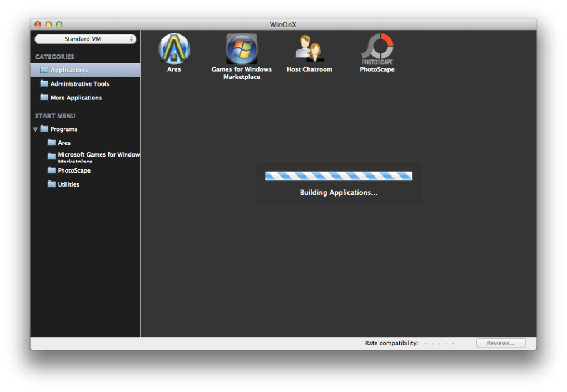
Task: Click the PhotoScape folder icon in sidebar
Action: 52,170
